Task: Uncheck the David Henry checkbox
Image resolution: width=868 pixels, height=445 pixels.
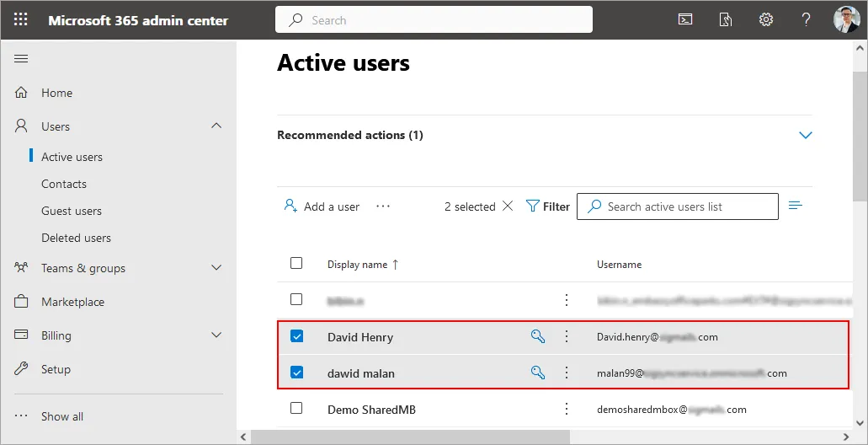Action: (x=296, y=335)
